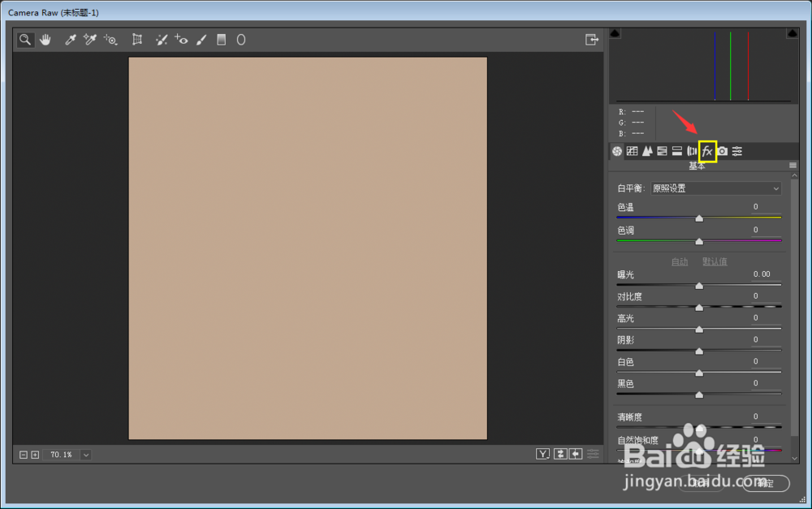The image size is (812, 509).
Task: Toggle highlight clipping warning in histogram
Action: (x=792, y=33)
